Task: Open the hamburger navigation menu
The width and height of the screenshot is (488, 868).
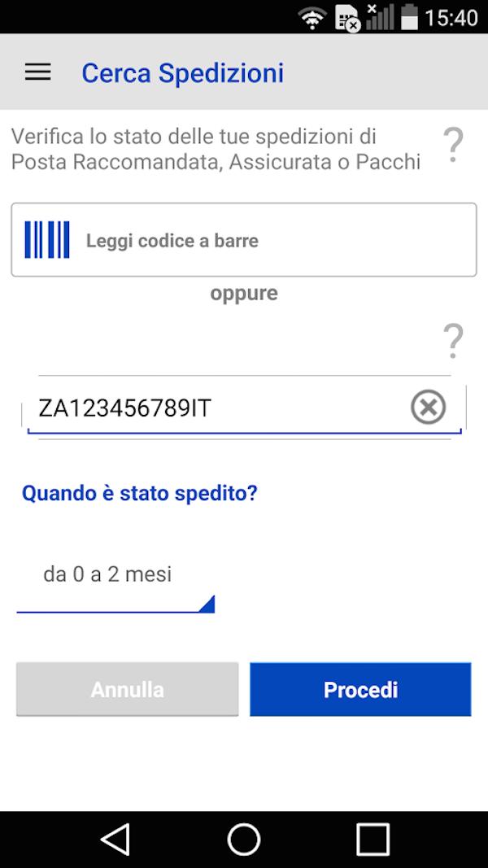Action: click(x=37, y=72)
